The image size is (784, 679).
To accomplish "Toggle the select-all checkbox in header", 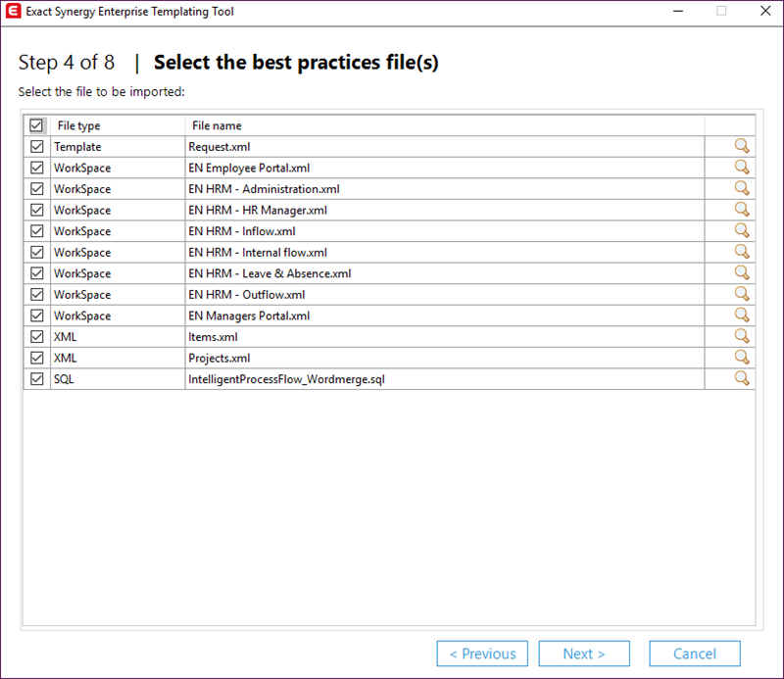I will [x=36, y=125].
